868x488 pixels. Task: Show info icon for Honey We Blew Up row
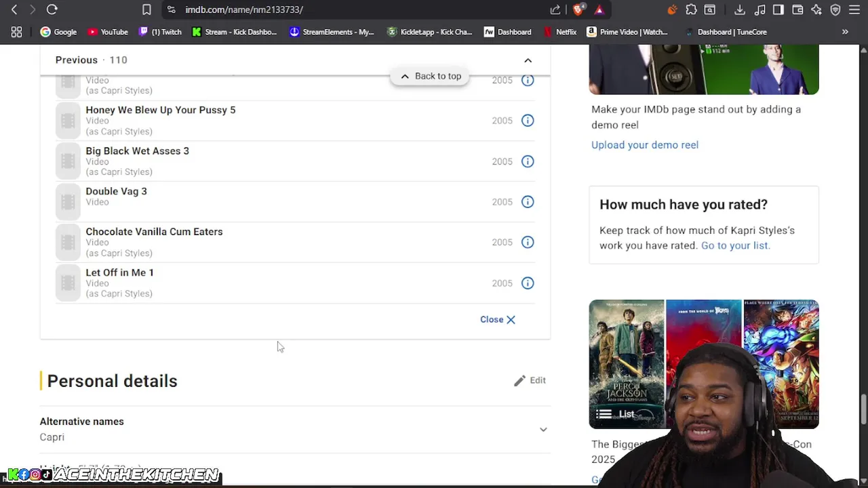[x=528, y=121]
